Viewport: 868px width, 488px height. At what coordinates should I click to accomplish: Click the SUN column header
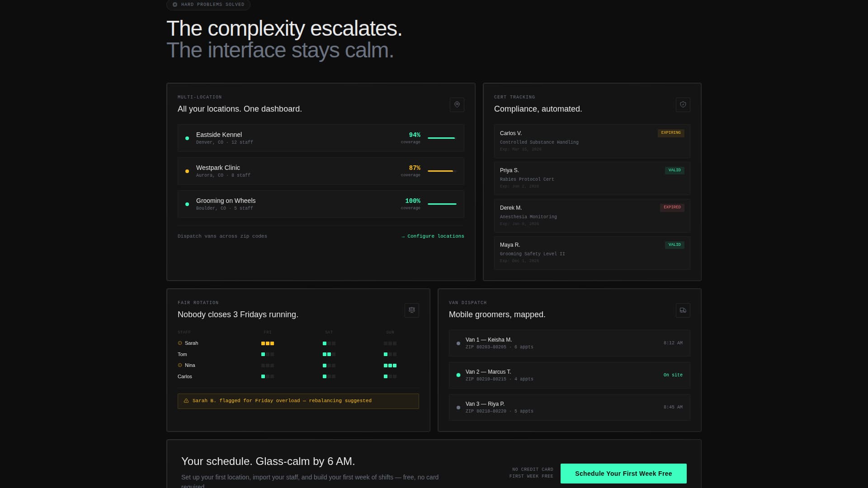(390, 333)
